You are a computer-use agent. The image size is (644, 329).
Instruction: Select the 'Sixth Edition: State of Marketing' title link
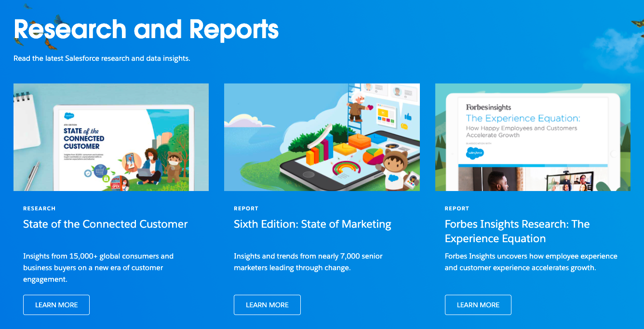pos(312,224)
